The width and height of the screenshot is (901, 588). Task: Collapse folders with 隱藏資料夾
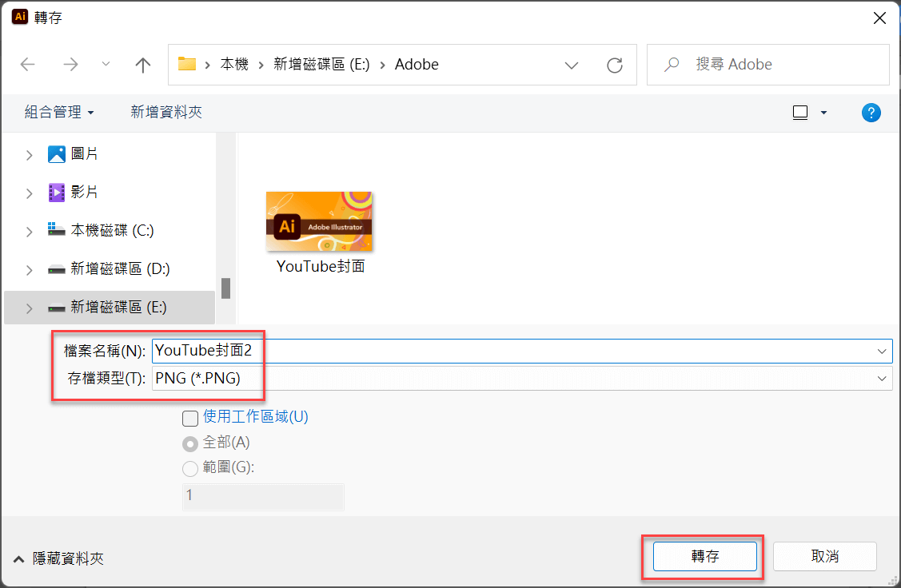click(58, 558)
